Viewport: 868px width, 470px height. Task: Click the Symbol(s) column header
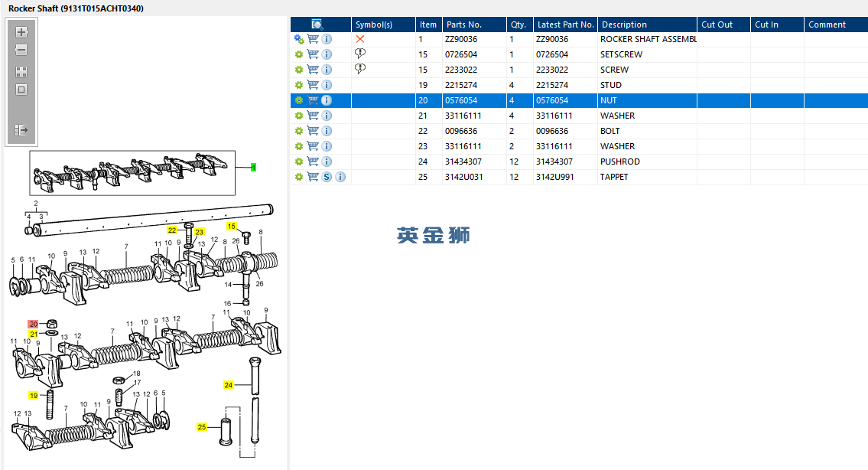pyautogui.click(x=383, y=24)
